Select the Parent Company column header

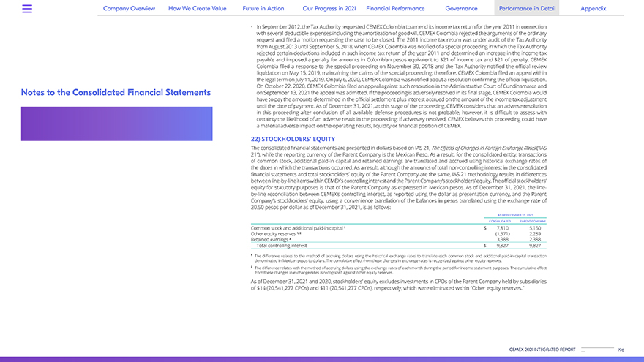coord(533,221)
